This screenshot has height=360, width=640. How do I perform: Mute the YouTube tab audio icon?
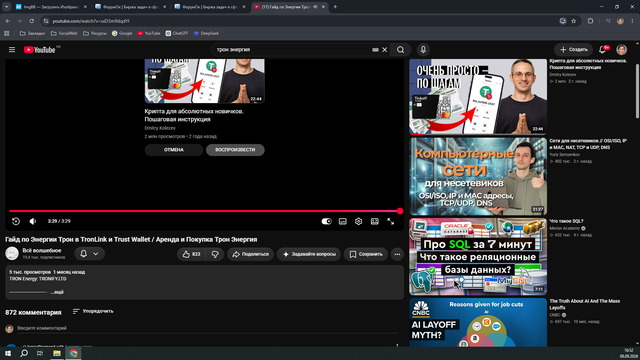click(x=315, y=7)
